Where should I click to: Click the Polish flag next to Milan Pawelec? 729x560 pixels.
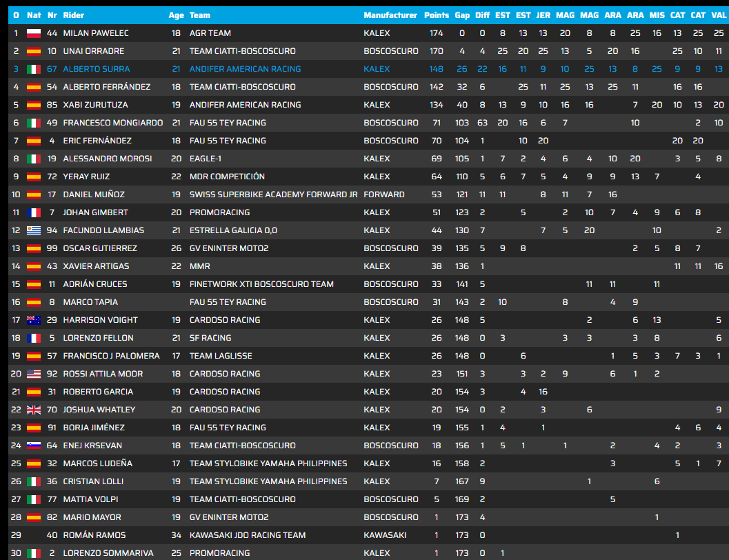coord(34,33)
